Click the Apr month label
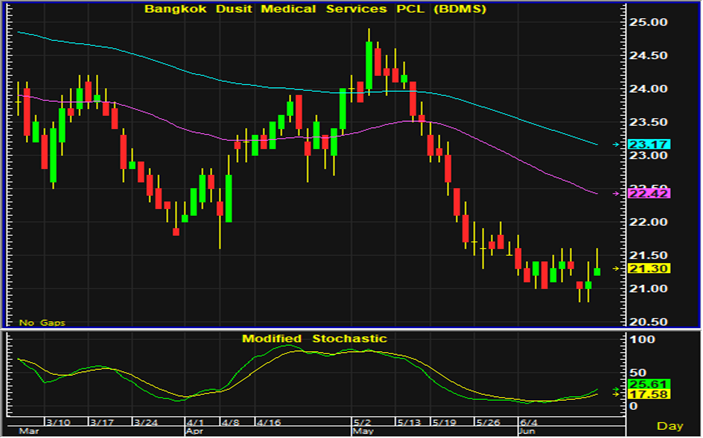703x438 pixels. click(x=195, y=431)
